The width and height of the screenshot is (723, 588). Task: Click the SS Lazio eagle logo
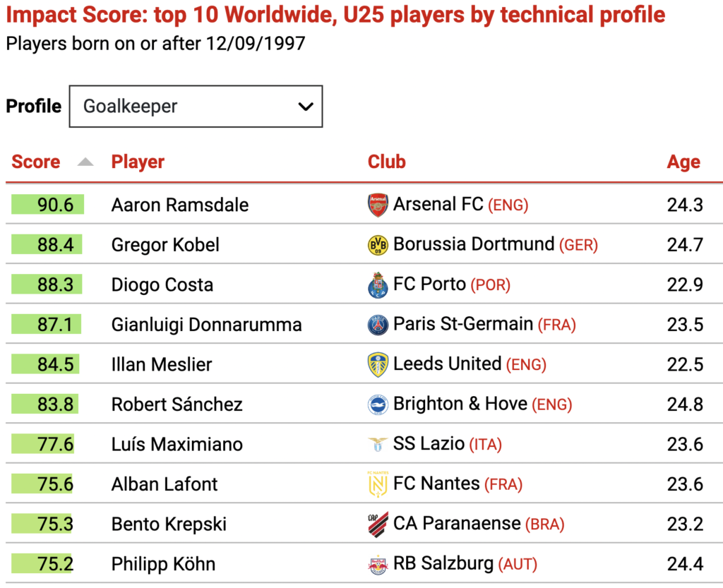378,444
